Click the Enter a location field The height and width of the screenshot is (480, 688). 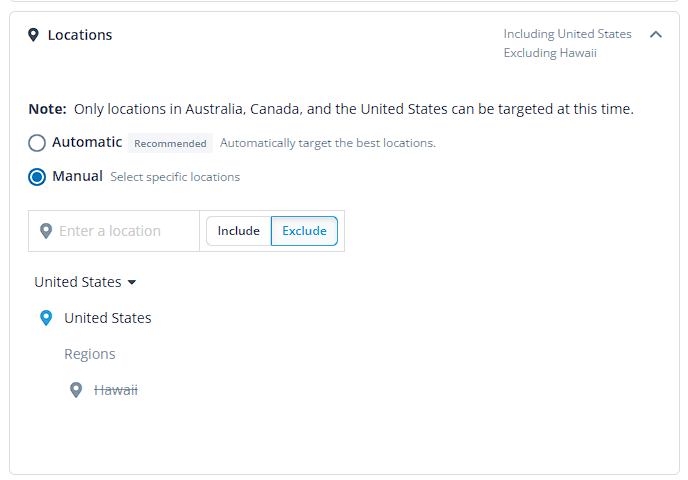click(x=114, y=231)
